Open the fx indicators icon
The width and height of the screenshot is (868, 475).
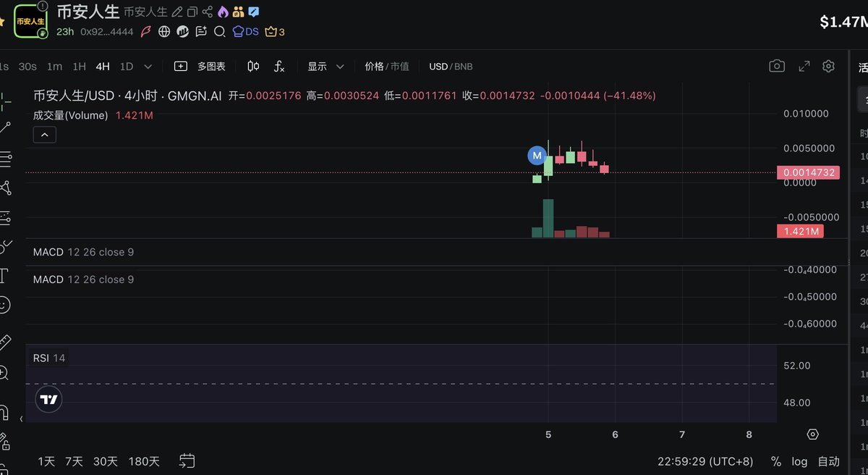click(279, 66)
